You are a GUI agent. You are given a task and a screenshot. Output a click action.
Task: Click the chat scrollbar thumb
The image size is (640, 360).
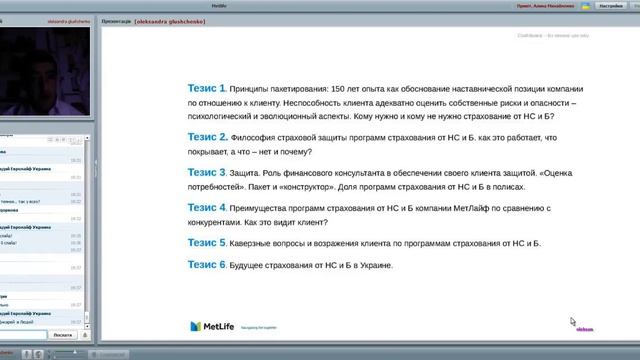pyautogui.click(x=87, y=317)
